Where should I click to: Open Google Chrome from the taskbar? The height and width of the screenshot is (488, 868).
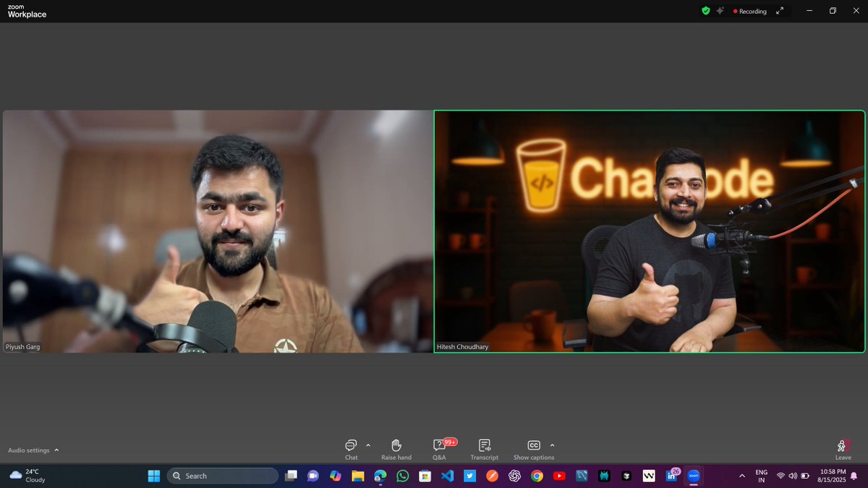pyautogui.click(x=537, y=476)
